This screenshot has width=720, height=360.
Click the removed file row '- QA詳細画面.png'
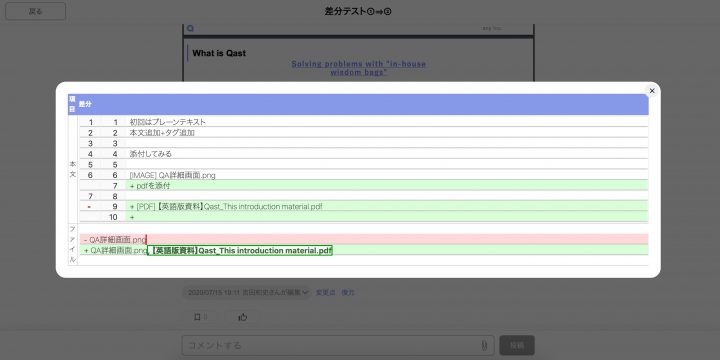pos(364,239)
